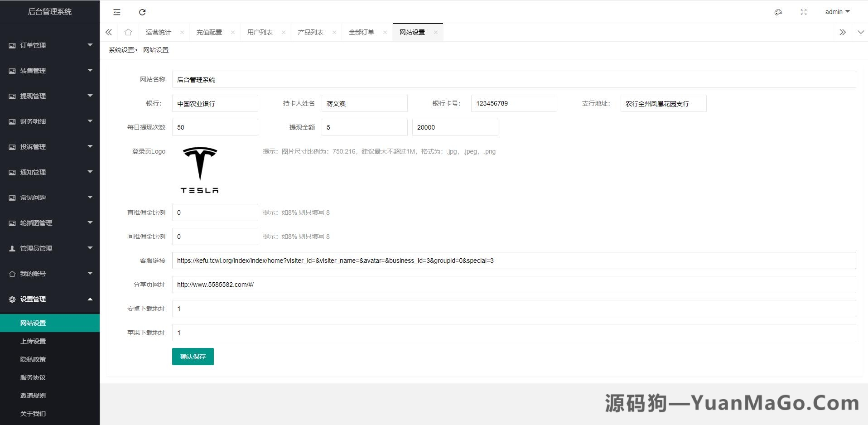
Task: Click the right double-chevron tab scroller
Action: click(843, 32)
